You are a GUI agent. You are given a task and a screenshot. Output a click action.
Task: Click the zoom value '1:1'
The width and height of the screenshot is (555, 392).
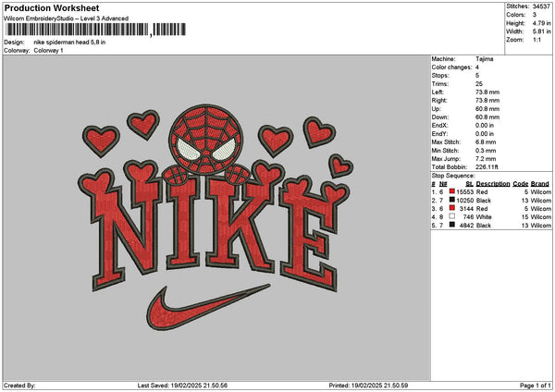coord(536,40)
